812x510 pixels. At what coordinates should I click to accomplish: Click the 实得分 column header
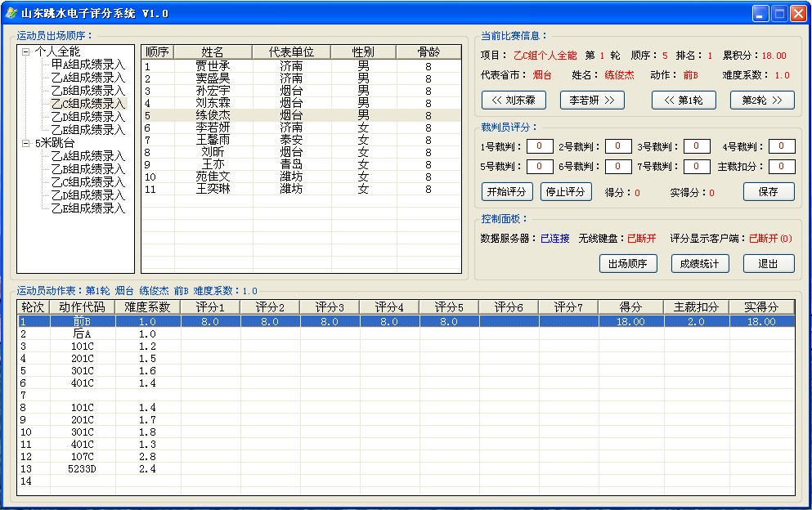[x=761, y=307]
